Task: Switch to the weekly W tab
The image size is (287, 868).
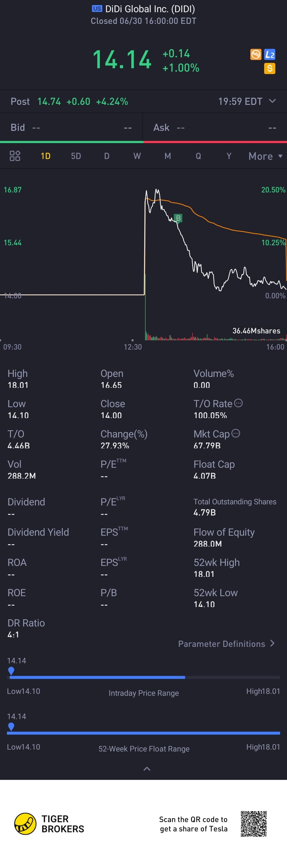Action: point(137,156)
